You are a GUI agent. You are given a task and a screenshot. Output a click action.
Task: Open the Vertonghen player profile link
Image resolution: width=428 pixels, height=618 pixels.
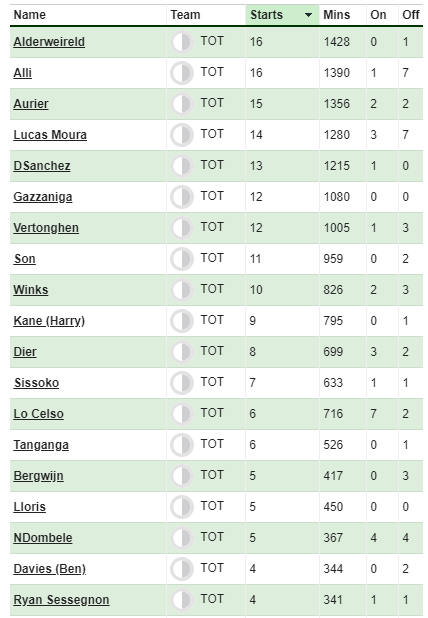[46, 228]
